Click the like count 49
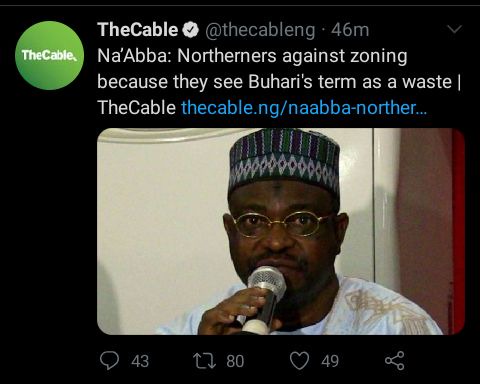 tap(330, 361)
